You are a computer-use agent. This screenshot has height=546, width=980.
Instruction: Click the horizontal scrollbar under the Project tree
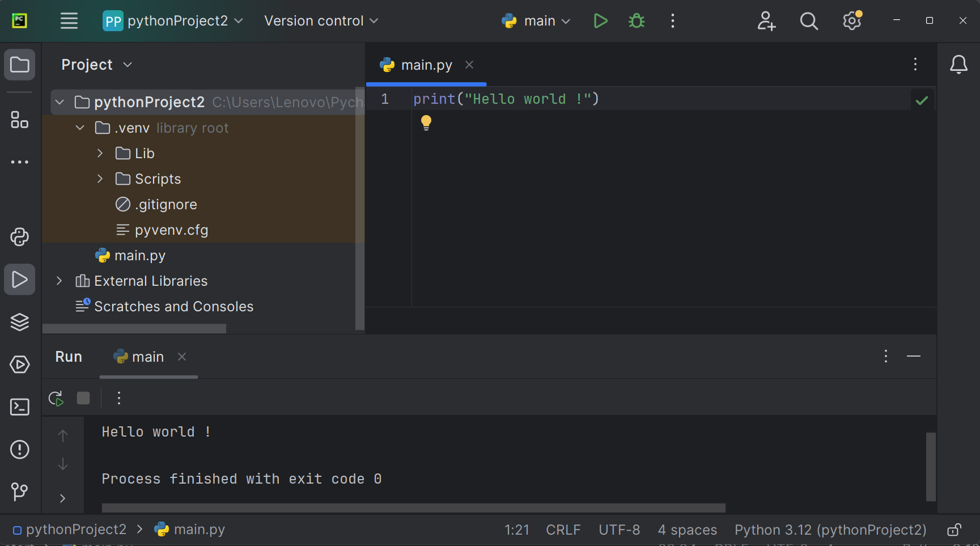pos(134,328)
